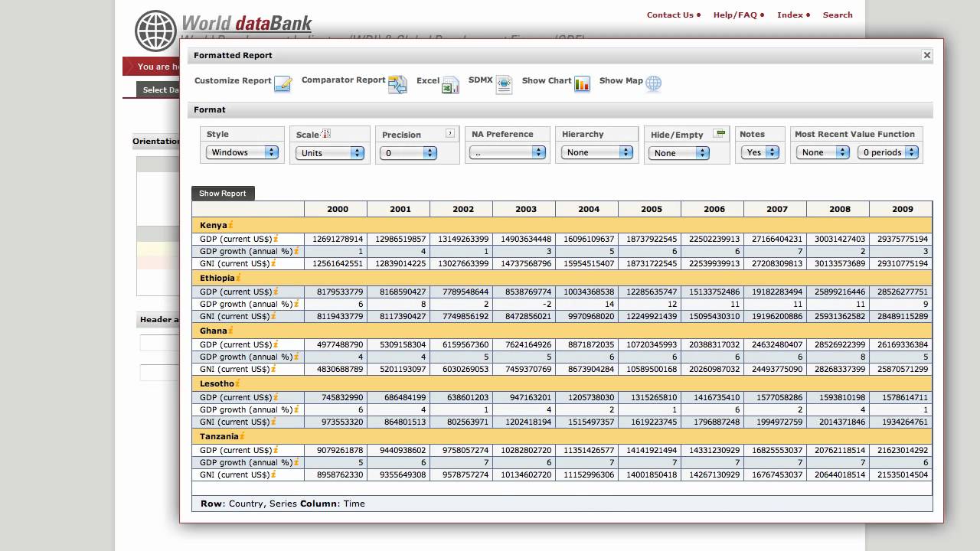Click the 2000 column header
980x551 pixels.
(x=336, y=209)
